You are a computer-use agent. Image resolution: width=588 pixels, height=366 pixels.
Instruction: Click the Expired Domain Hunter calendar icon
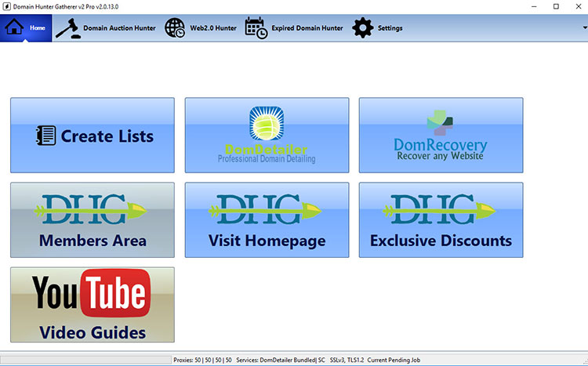(256, 28)
